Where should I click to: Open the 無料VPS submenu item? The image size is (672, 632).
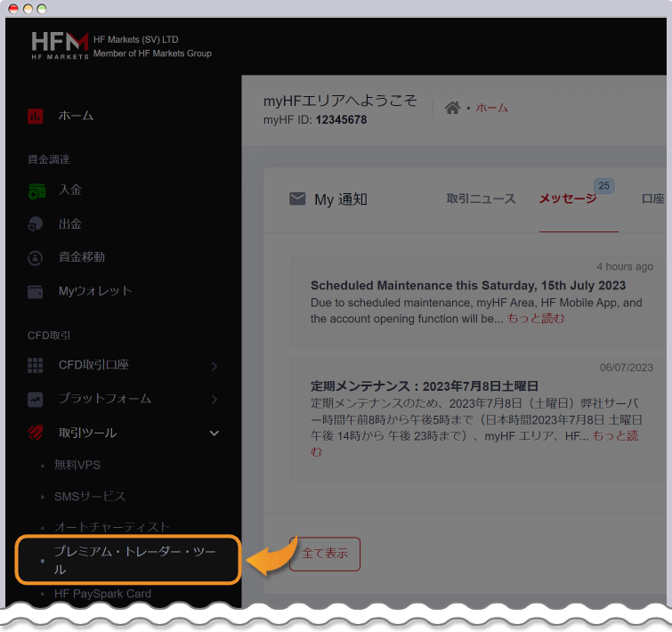click(77, 465)
